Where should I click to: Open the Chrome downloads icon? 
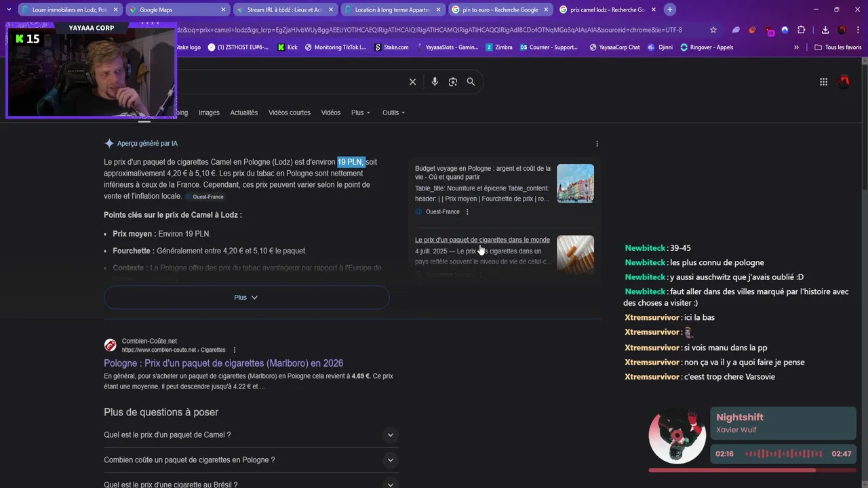tap(825, 30)
